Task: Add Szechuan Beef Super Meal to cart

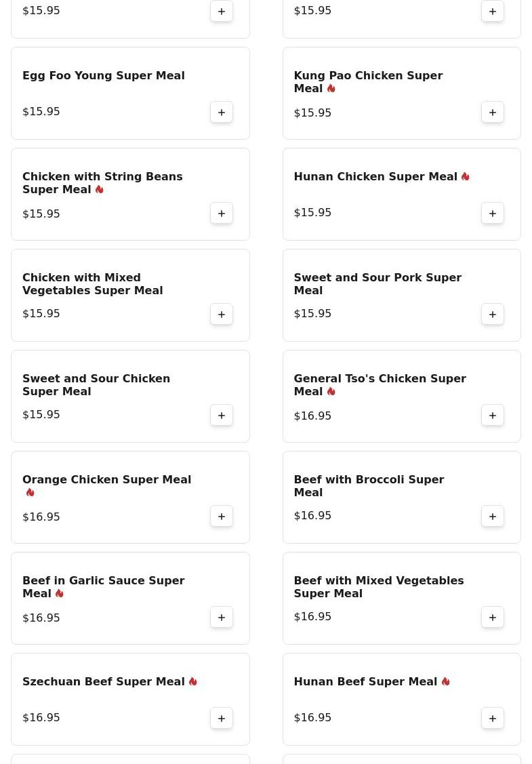Action: click(222, 718)
